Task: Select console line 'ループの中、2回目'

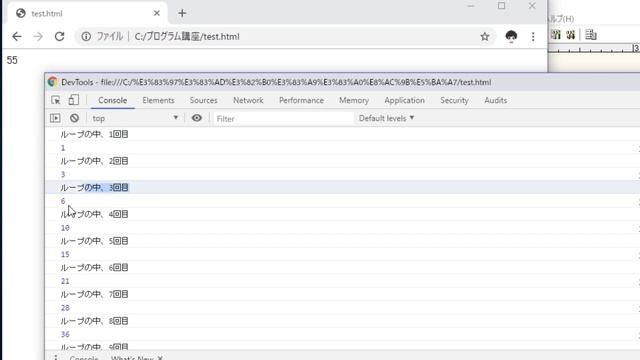Action: point(94,161)
